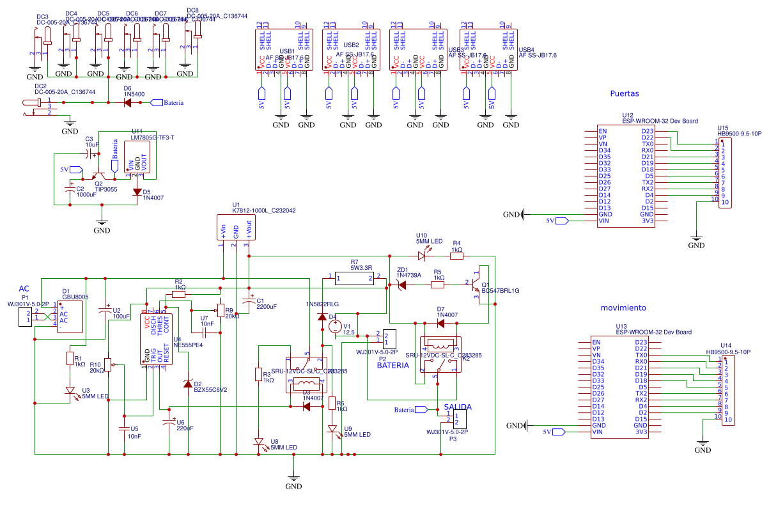Select the R3 1kΩ resistor
The height and width of the screenshot is (532, 769).
click(x=259, y=374)
